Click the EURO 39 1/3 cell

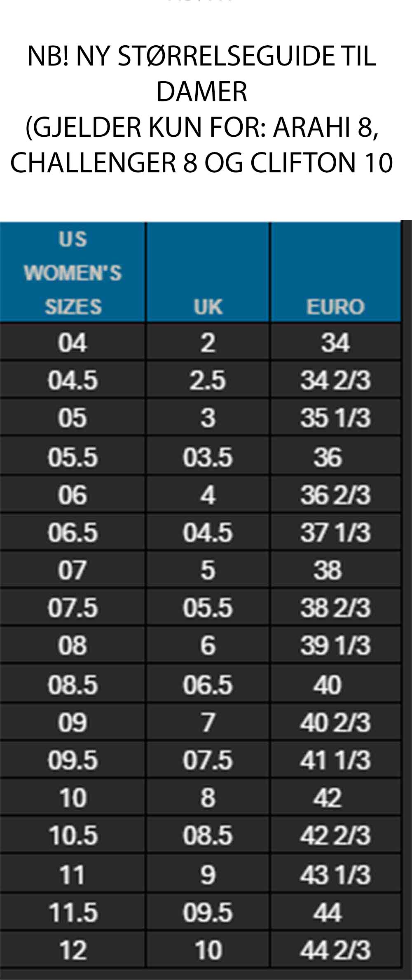(x=336, y=645)
